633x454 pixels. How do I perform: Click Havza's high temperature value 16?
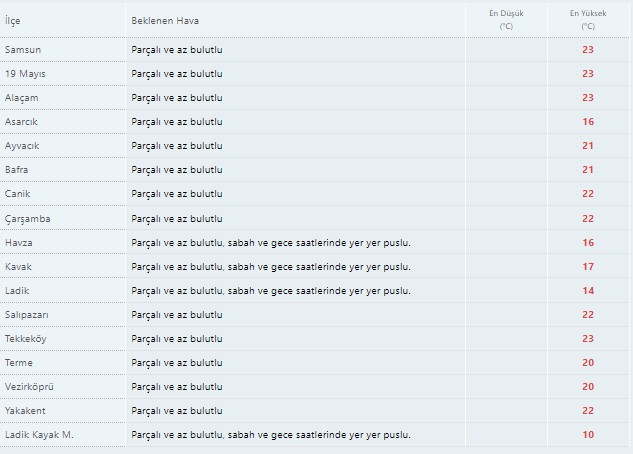click(x=588, y=243)
